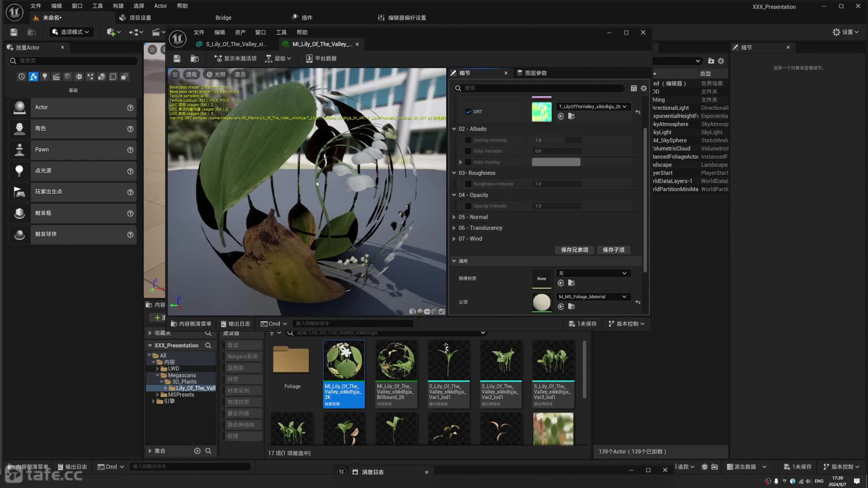
Task: Use selected asset for 父项 parent material
Action: click(561, 307)
